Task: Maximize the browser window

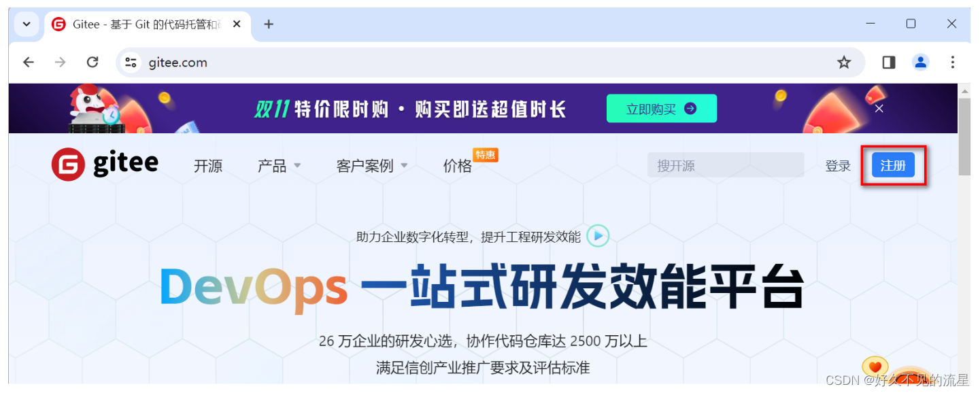Action: coord(911,24)
